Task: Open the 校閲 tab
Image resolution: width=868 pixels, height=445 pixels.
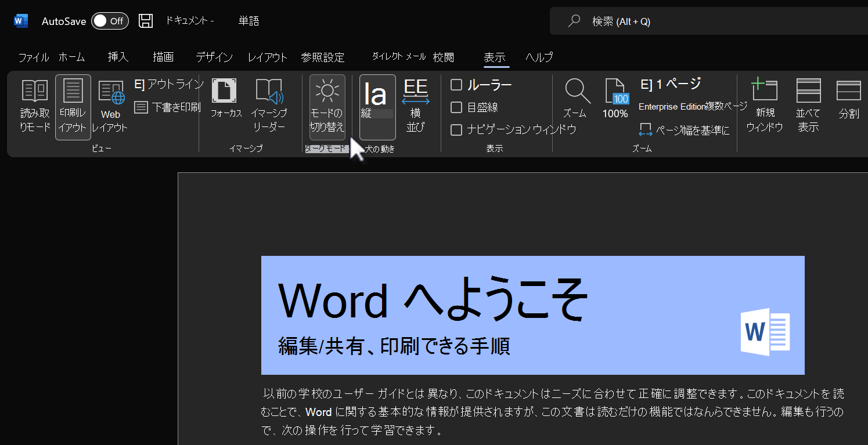Action: tap(444, 57)
